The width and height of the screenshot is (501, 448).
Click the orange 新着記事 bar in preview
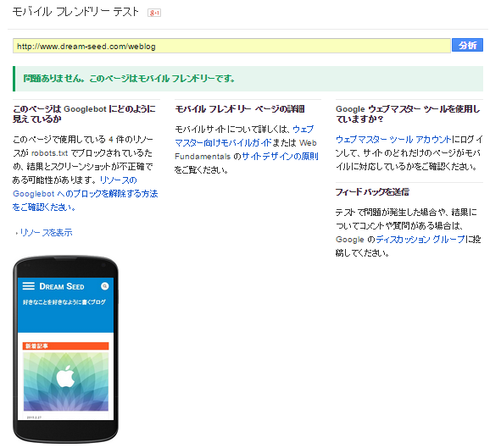coord(66,346)
